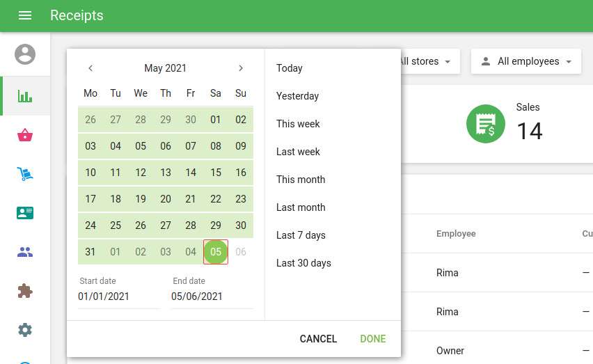Open the hamburger navigation menu
This screenshot has width=593, height=364.
pos(25,15)
